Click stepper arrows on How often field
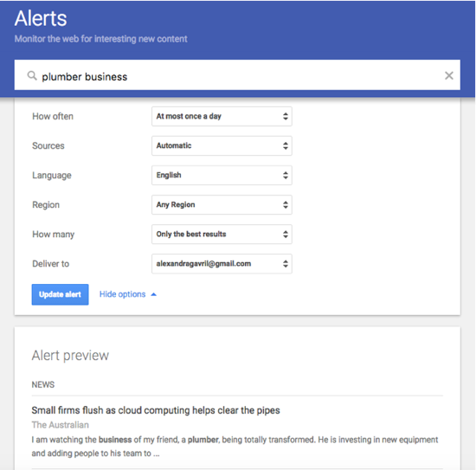Viewport: 476px width, 470px height. 286,116
